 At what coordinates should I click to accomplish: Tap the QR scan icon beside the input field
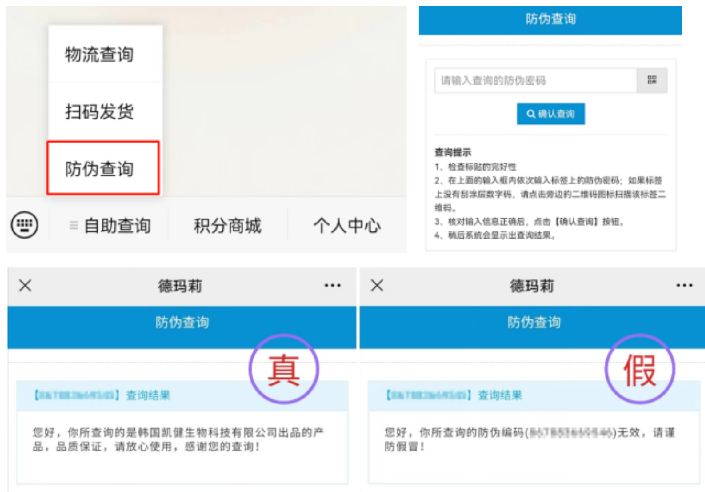click(x=652, y=81)
